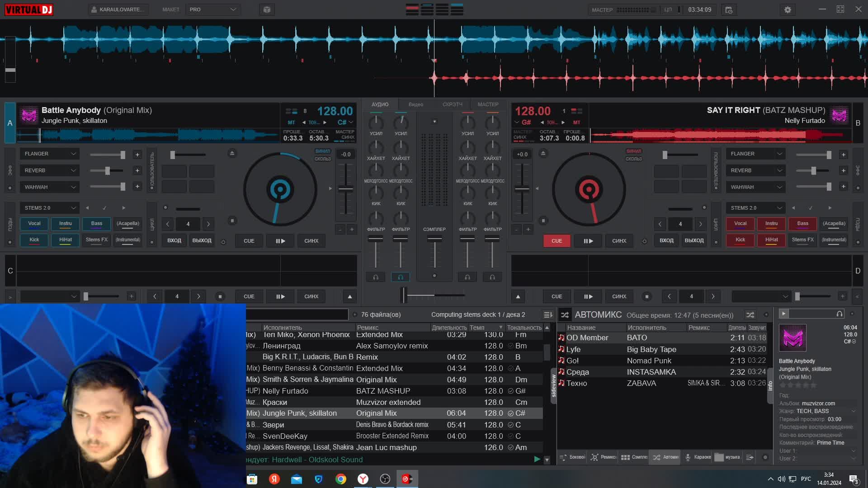Screen dimensions: 868x488
Task: Click the eject icon on deck A
Action: (232, 153)
